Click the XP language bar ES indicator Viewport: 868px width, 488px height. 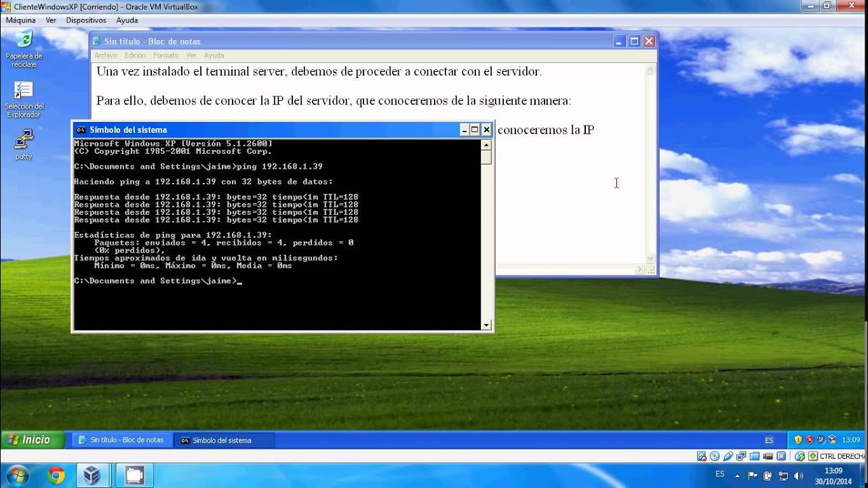(769, 440)
